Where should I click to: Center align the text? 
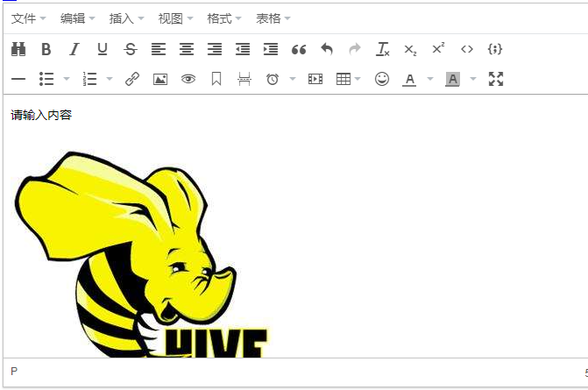(187, 49)
